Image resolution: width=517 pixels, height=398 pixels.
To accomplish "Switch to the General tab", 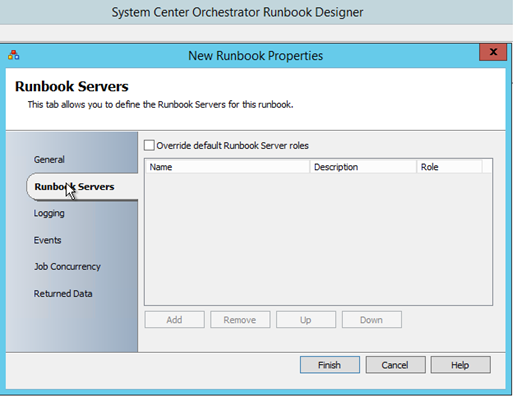I will click(x=49, y=160).
